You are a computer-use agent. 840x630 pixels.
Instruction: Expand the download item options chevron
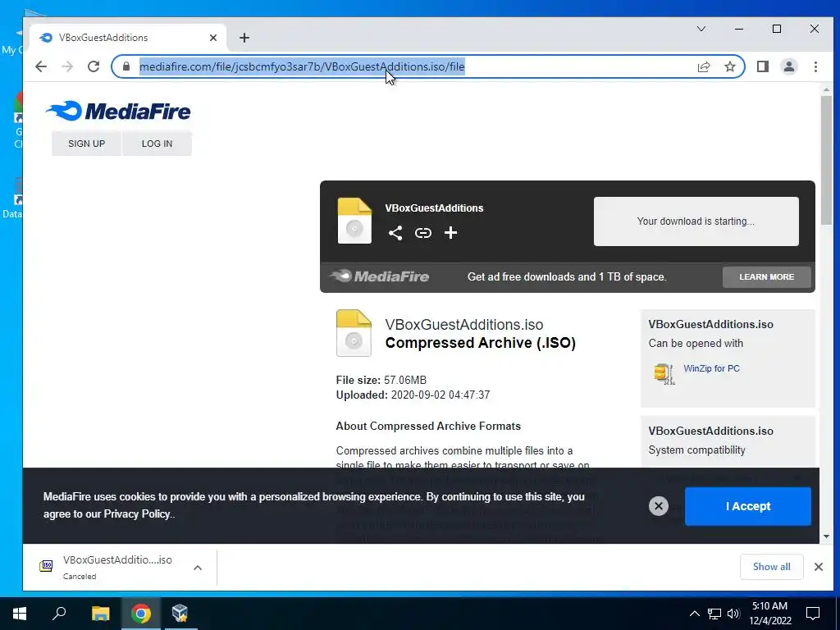pyautogui.click(x=198, y=568)
